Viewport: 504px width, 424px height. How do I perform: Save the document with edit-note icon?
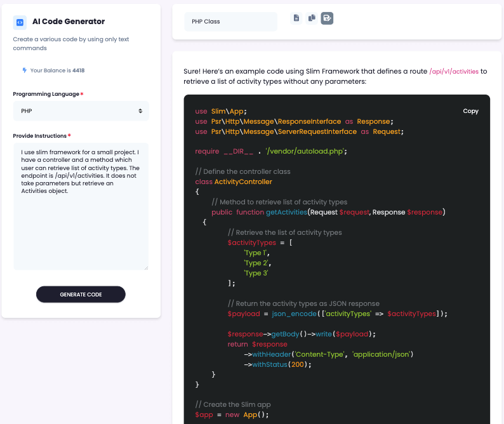tap(327, 18)
